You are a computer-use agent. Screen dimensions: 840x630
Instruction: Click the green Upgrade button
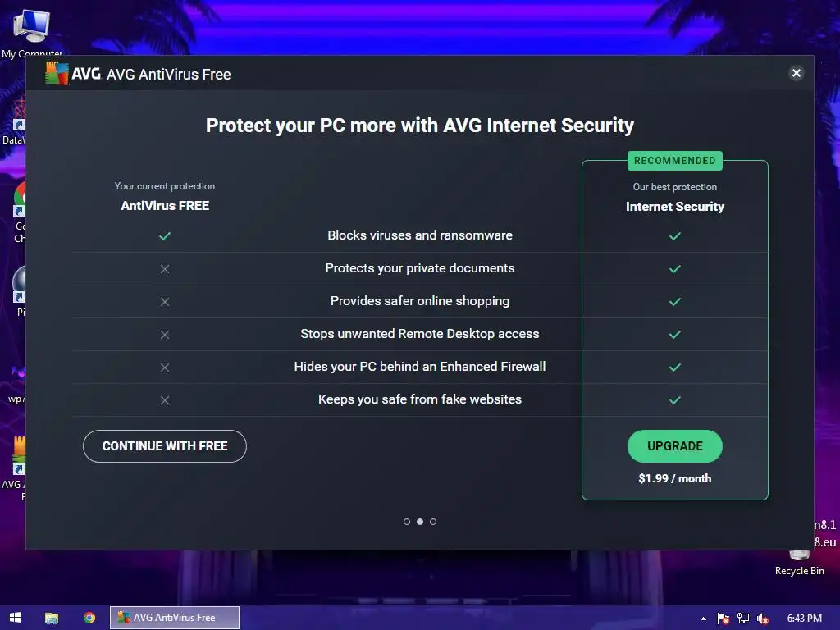(x=675, y=446)
